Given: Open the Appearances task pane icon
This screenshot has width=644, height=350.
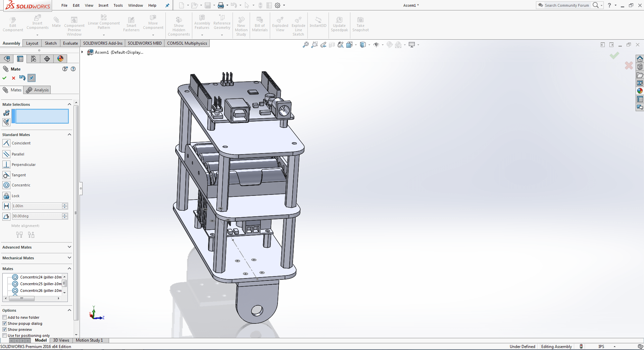Looking at the screenshot, I should pos(640,91).
